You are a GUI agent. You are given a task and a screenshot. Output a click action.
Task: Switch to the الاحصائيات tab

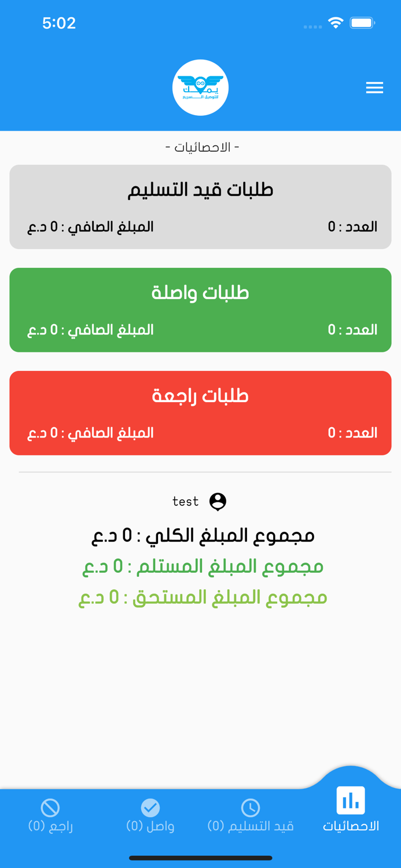(351, 810)
